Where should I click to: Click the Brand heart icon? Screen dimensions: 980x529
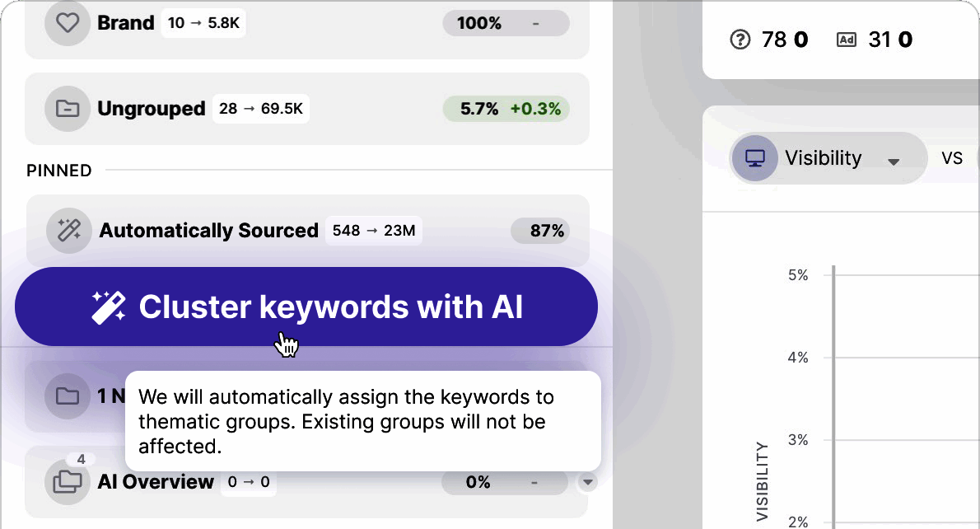[67, 23]
